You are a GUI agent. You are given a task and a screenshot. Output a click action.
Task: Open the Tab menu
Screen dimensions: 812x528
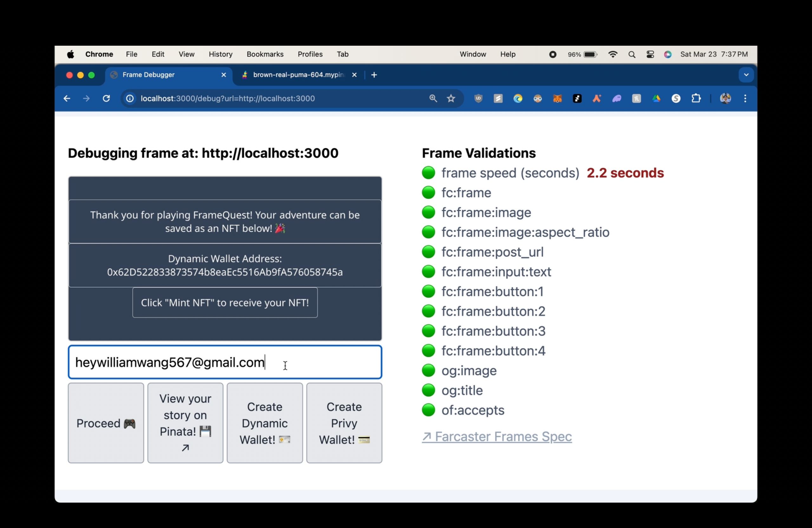point(343,54)
